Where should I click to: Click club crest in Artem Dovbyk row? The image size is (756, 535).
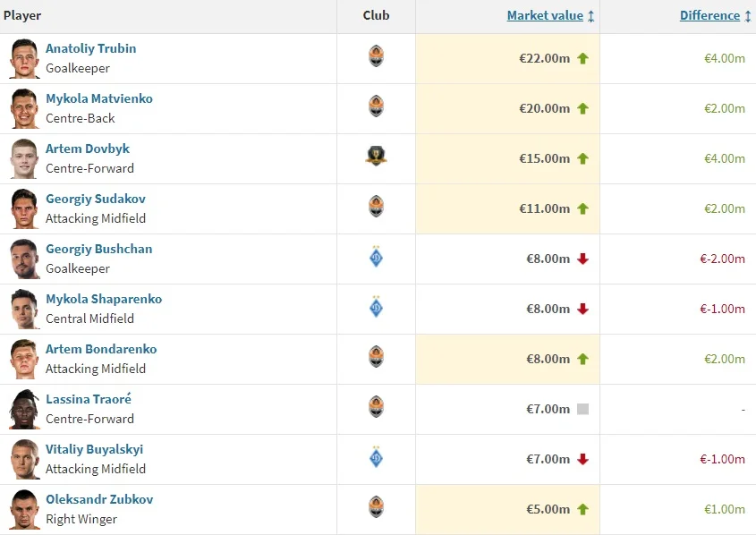point(376,157)
